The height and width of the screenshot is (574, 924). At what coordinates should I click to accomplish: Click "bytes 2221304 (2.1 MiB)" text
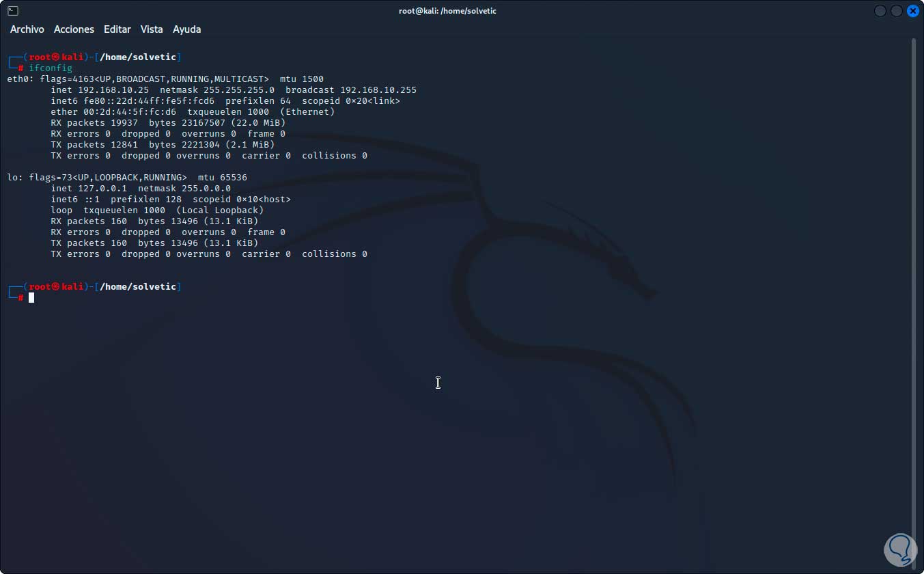pos(212,144)
